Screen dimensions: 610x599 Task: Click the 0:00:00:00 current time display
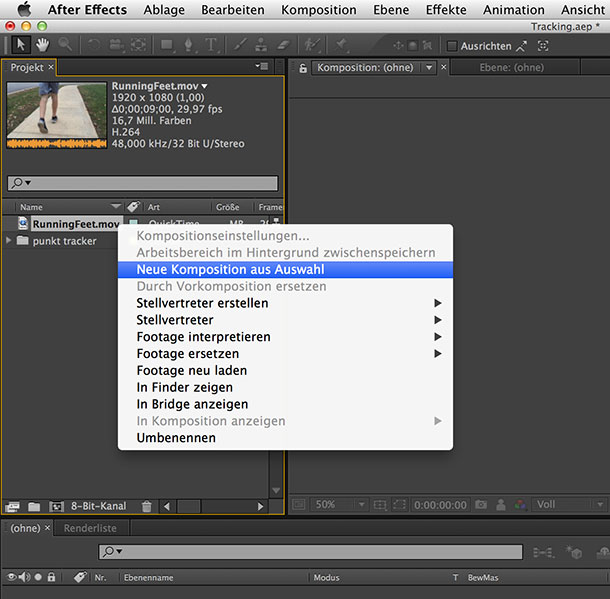click(x=440, y=505)
